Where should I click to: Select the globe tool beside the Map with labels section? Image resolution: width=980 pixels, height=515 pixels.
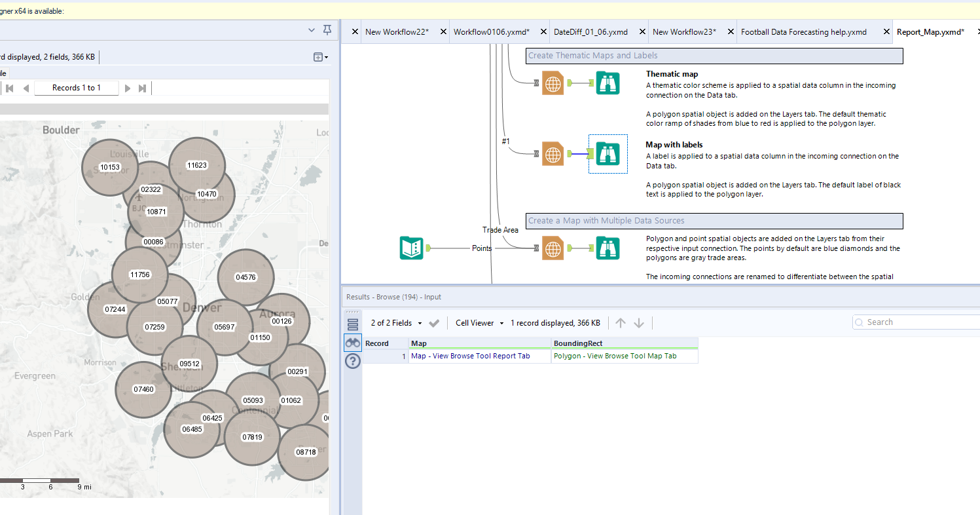(553, 155)
